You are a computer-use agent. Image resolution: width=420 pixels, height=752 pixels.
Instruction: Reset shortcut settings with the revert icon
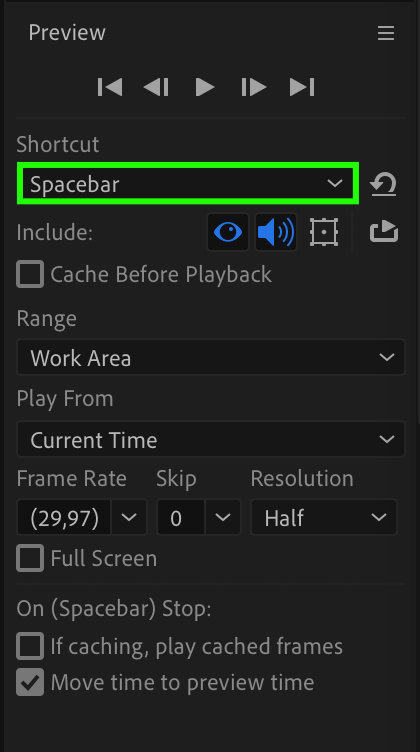pyautogui.click(x=384, y=185)
